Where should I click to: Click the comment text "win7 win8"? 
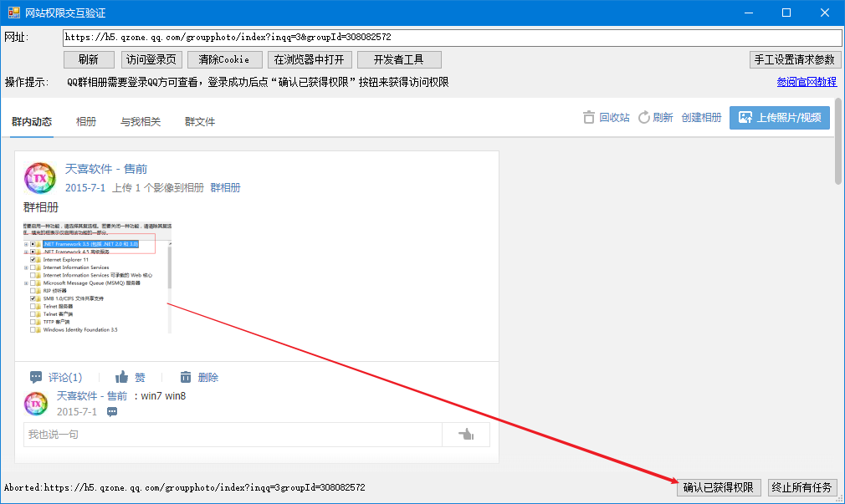[x=163, y=396]
